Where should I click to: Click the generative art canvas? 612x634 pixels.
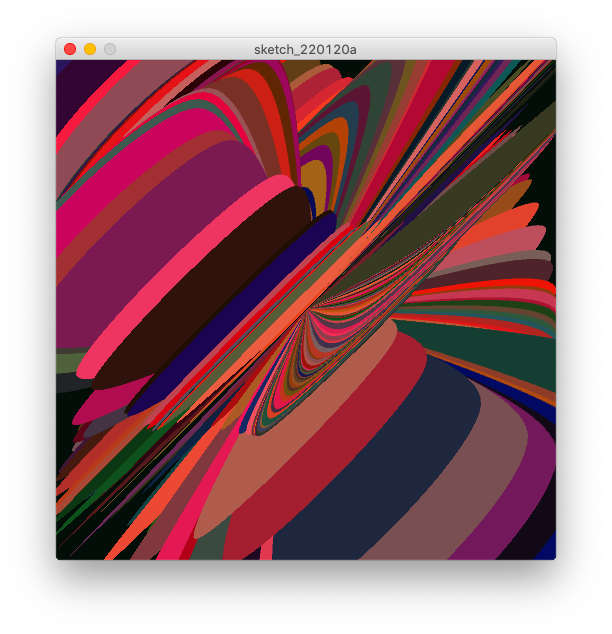coord(306,310)
